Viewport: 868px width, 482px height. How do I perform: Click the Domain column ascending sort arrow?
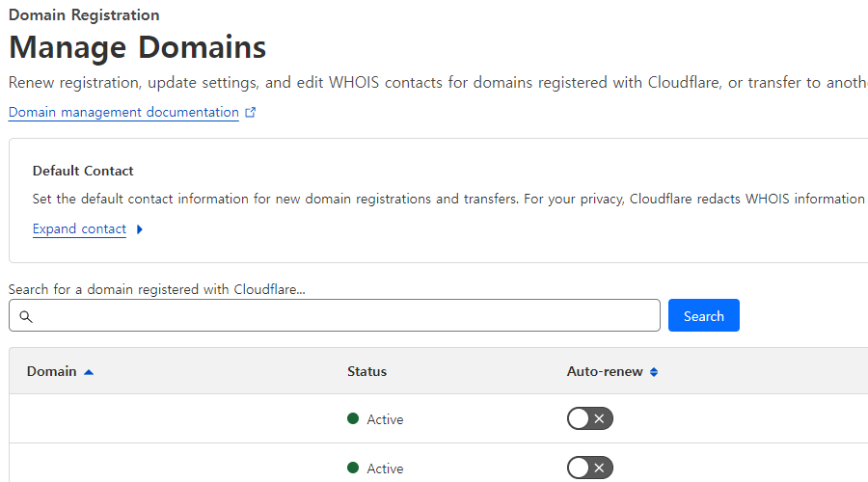pyautogui.click(x=89, y=372)
